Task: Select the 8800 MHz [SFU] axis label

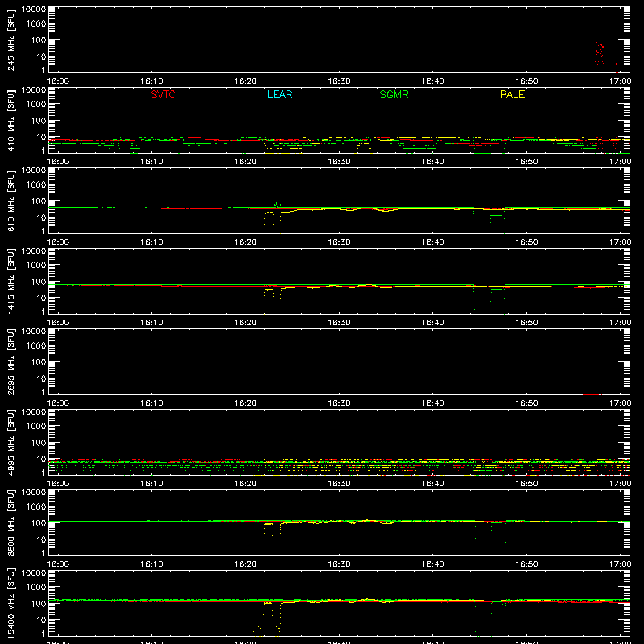Action: (11, 522)
